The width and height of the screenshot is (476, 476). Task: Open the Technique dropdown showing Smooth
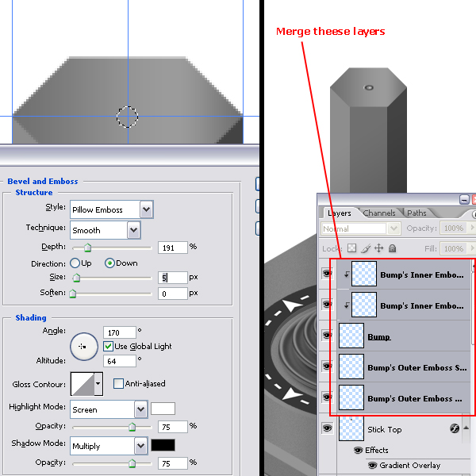click(133, 230)
